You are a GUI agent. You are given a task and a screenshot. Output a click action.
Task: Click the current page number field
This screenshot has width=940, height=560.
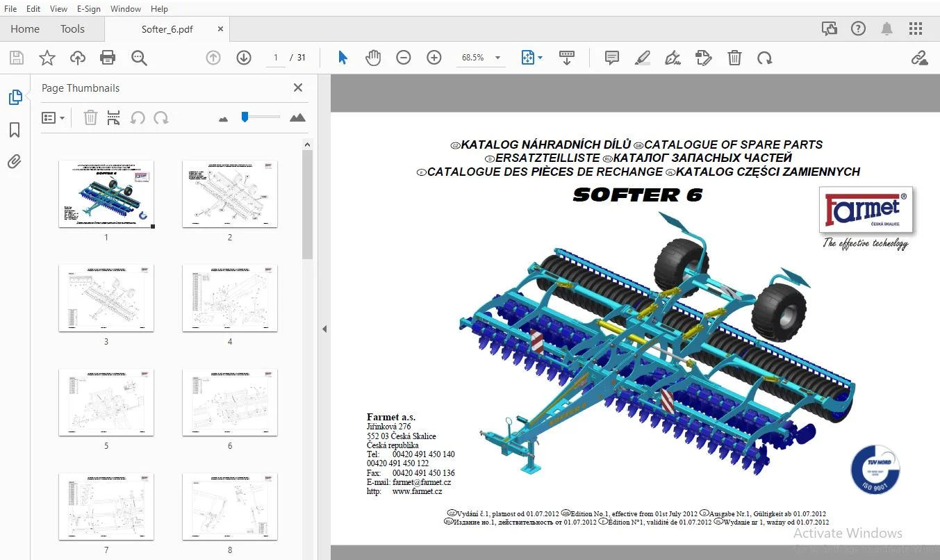(x=276, y=58)
